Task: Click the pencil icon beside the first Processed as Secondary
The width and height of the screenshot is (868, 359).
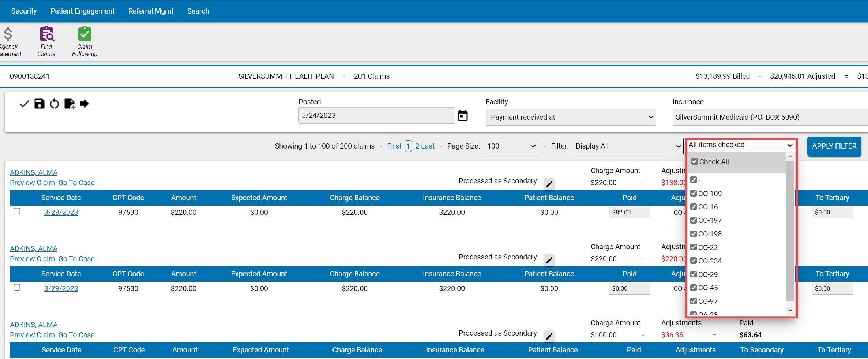Action: coord(549,184)
